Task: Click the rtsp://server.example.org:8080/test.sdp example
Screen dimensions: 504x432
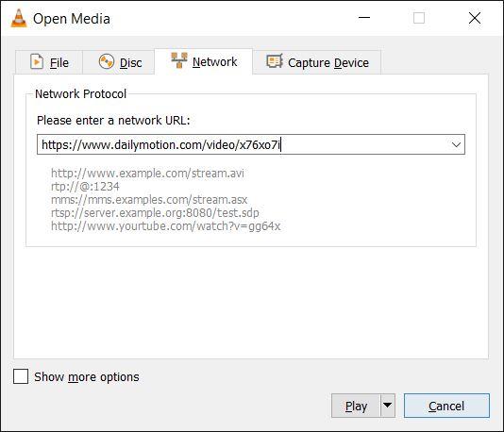Action: pyautogui.click(x=155, y=213)
